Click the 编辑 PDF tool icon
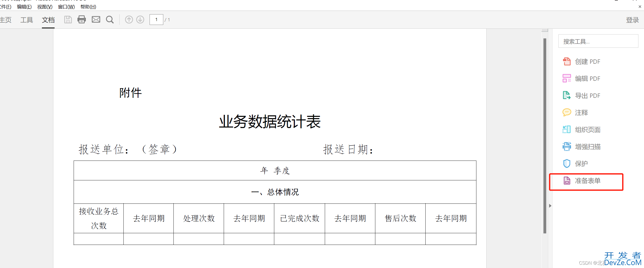Screen dimensions: 644x268 [x=567, y=78]
